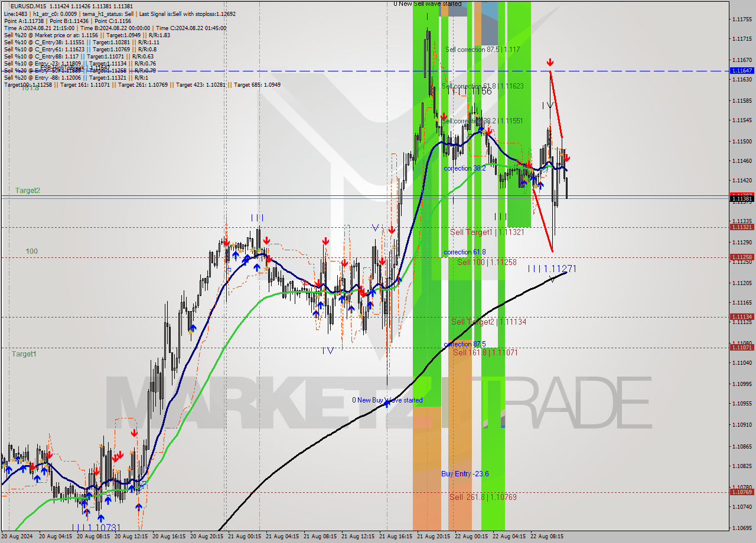Click the 'I I I 1.10731' wave label
This screenshot has width=756, height=543.
click(96, 527)
